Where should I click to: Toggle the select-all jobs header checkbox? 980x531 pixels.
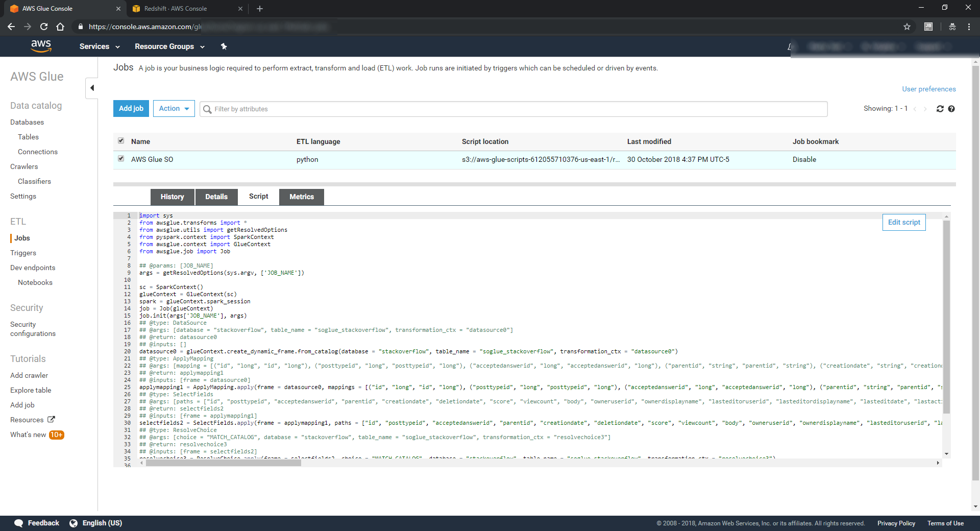tap(121, 140)
